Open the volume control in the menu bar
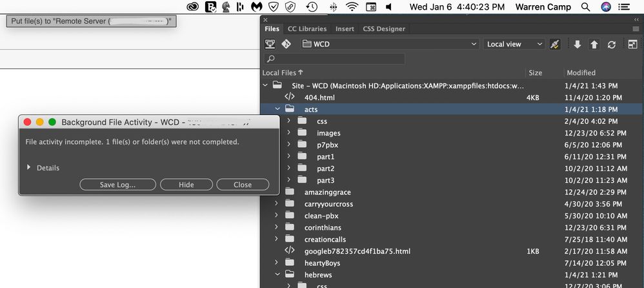644x288 pixels. [x=388, y=6]
